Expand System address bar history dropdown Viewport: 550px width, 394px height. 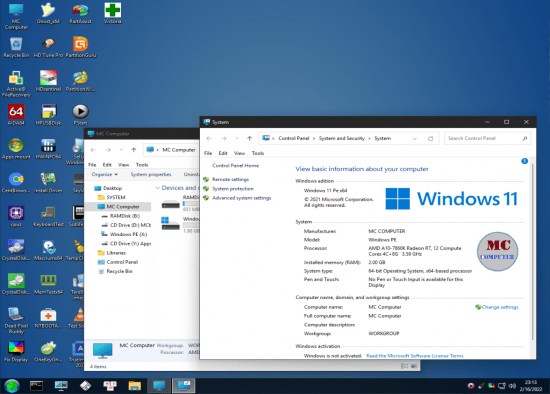pos(415,139)
